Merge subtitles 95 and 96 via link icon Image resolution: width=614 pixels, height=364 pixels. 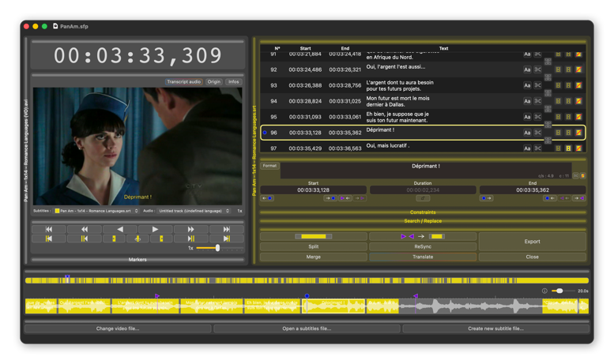548,125
